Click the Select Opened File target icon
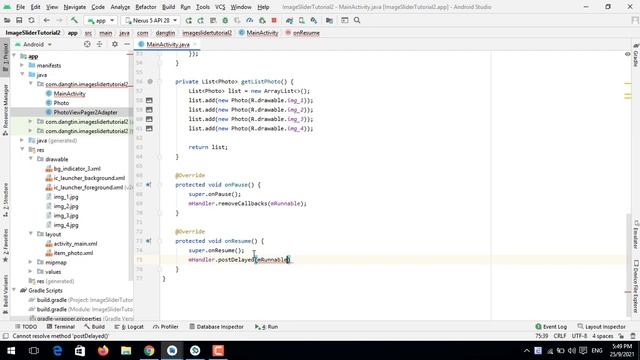 87,44
